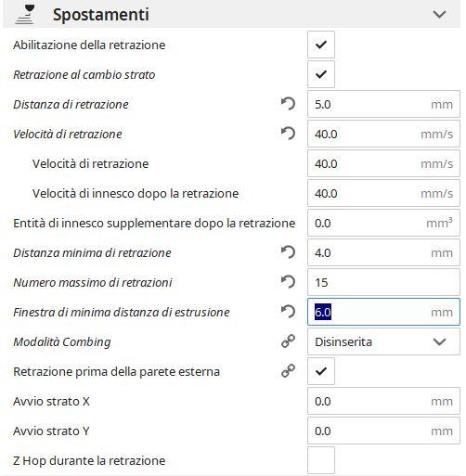Edit the Distanza di retrazione 5.0 field
The height and width of the screenshot is (476, 466).
[383, 104]
